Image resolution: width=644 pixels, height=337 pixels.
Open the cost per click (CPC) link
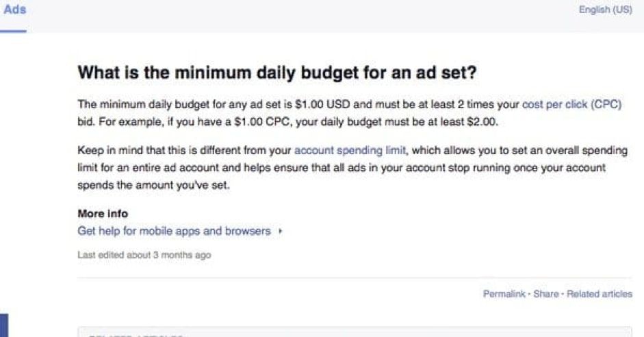coord(571,105)
